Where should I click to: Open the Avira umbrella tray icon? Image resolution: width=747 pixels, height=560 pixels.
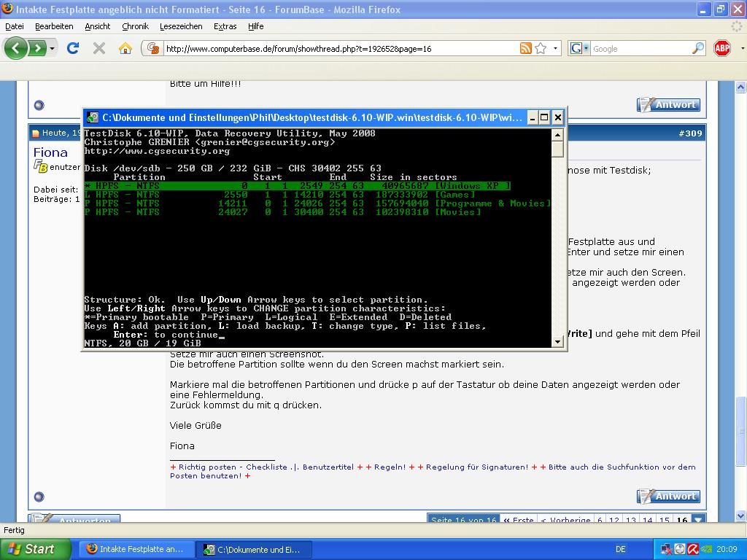click(x=693, y=550)
